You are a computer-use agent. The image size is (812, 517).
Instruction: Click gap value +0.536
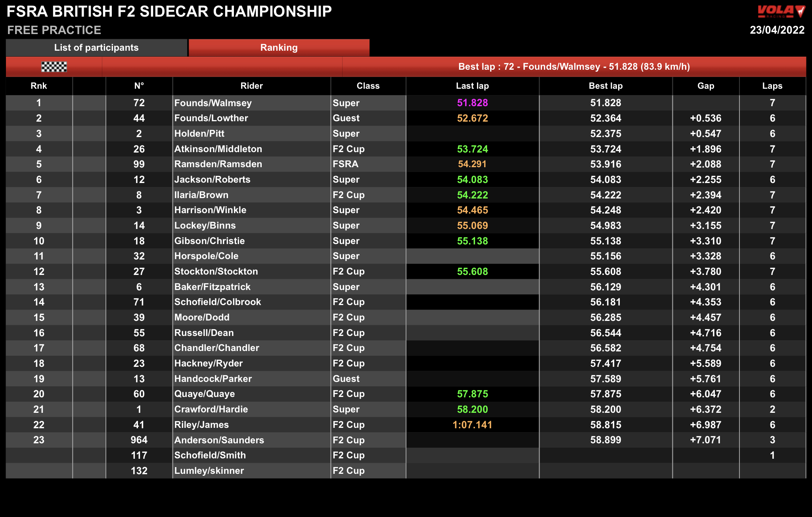coord(706,118)
